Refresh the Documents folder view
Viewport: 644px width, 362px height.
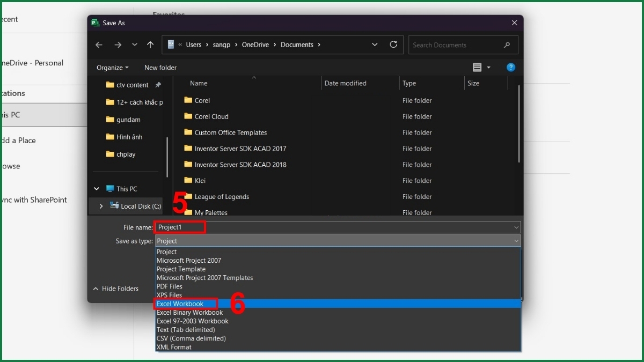[393, 45]
